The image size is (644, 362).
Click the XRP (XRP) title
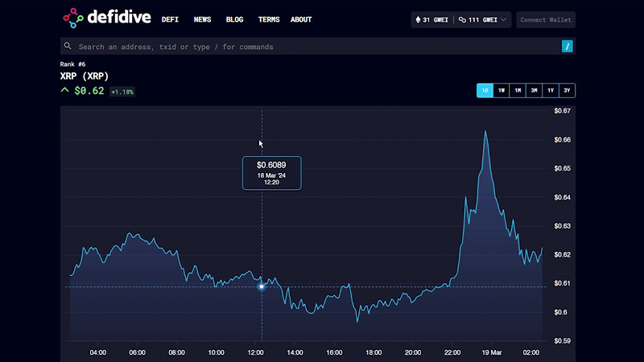pyautogui.click(x=85, y=76)
